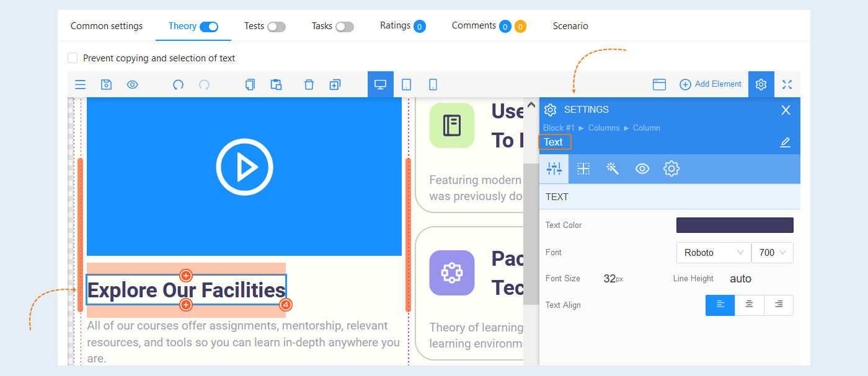Add element above the heading with plus
This screenshot has height=376, width=868.
pyautogui.click(x=185, y=275)
